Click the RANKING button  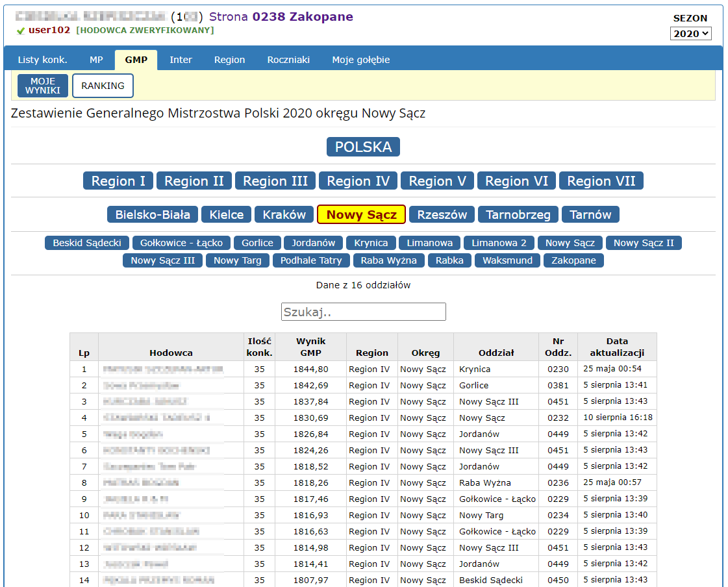point(103,86)
